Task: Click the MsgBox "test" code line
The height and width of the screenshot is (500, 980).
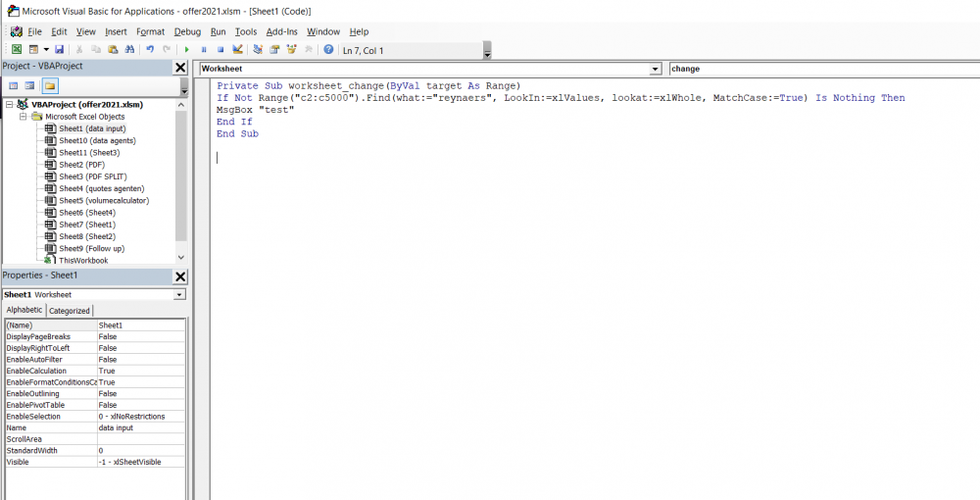Action: [x=256, y=110]
